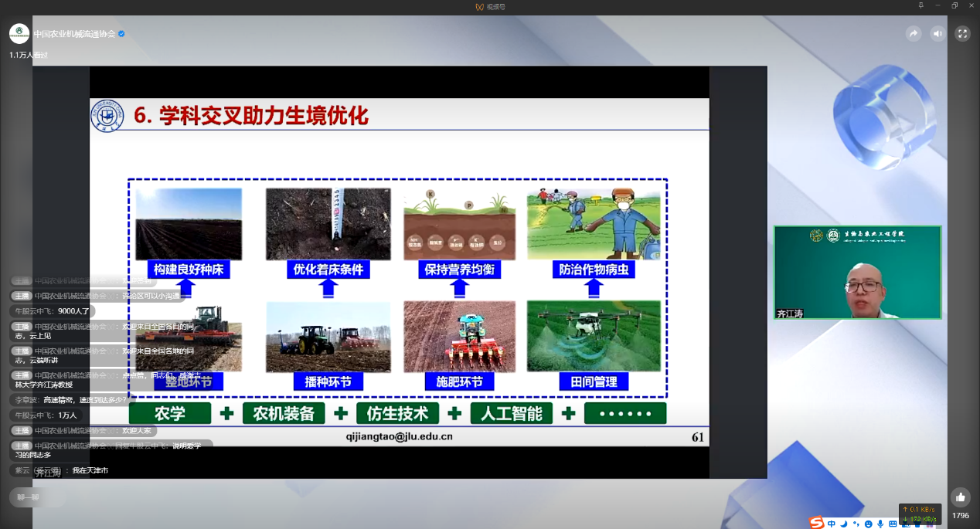
Task: Enter fullscreen video mode
Action: (962, 34)
